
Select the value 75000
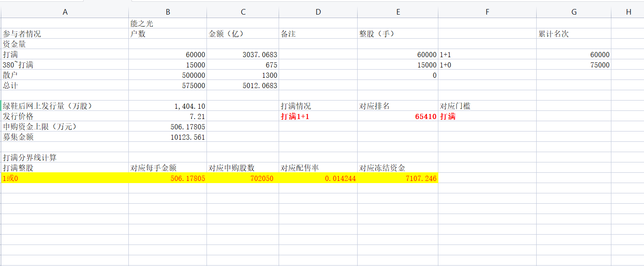point(574,65)
